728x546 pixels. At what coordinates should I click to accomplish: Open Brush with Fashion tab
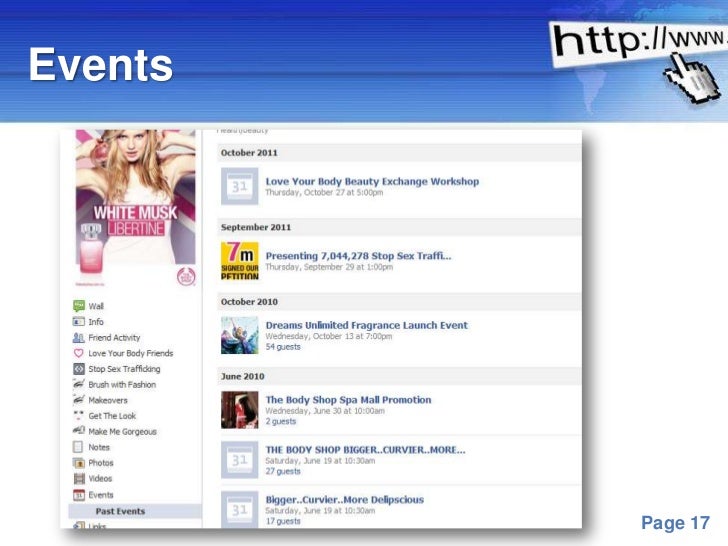122,384
